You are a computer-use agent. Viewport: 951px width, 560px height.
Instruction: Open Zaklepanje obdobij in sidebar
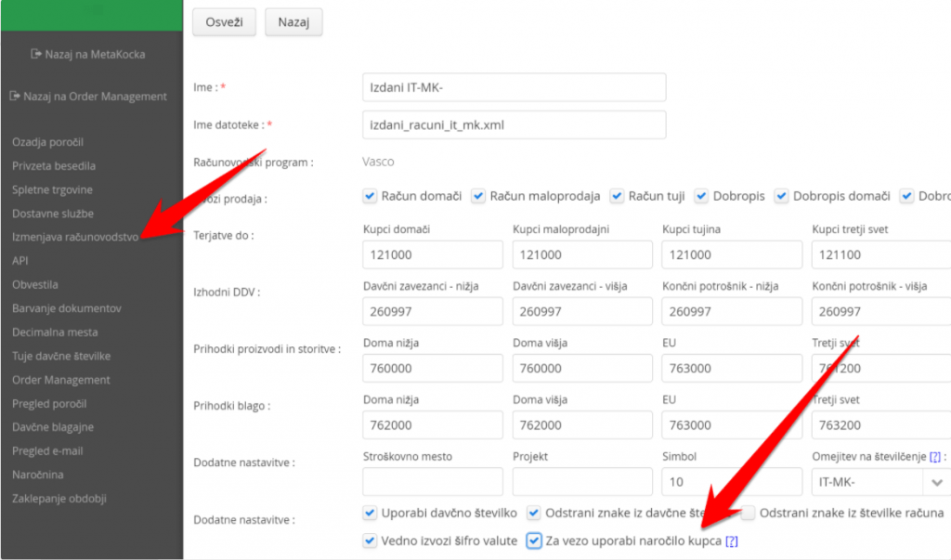[59, 499]
